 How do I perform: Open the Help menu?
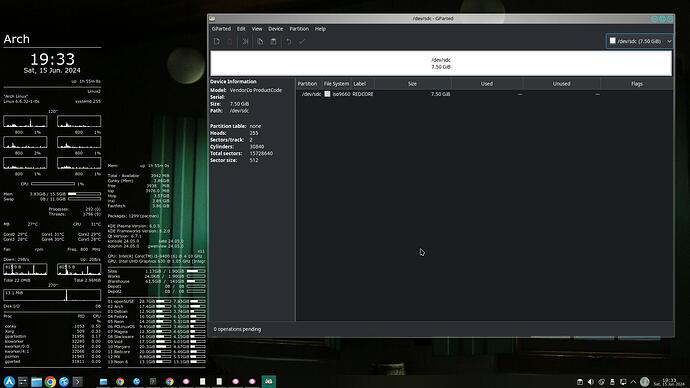320,29
